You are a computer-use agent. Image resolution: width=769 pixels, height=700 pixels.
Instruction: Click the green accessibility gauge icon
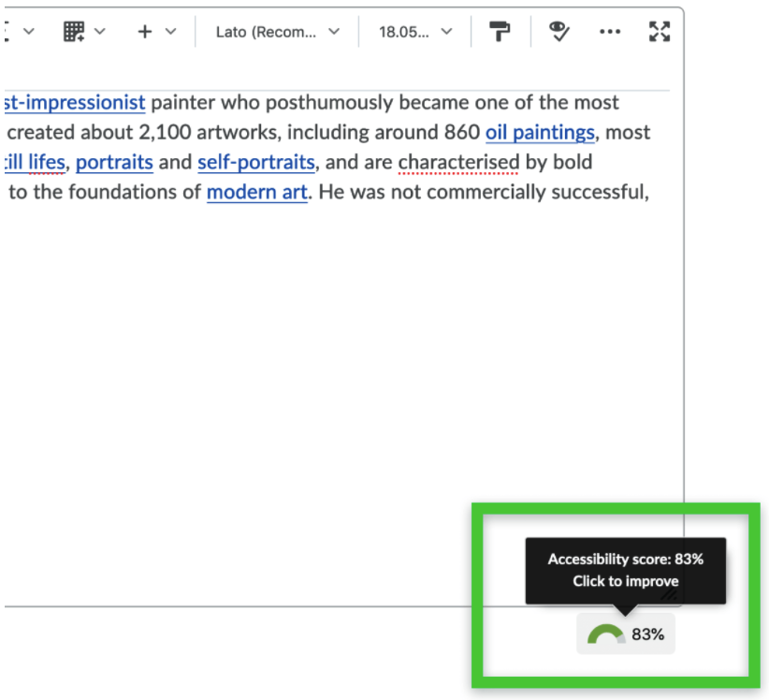point(606,633)
